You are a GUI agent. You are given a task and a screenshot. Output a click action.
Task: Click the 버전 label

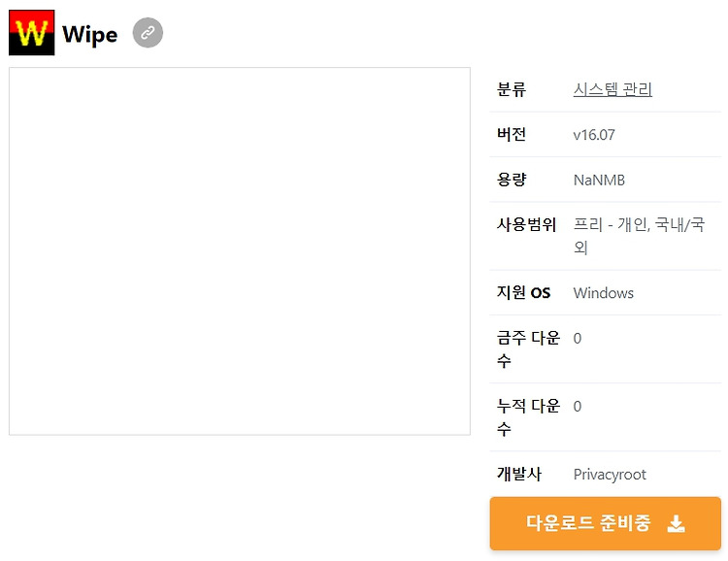(512, 134)
